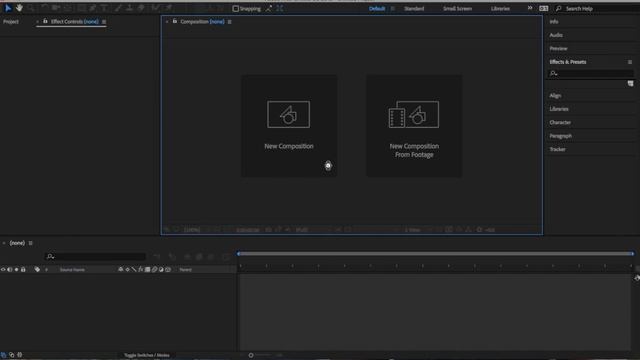Select the Type text tool
This screenshot has width=640, height=360.
(104, 8)
